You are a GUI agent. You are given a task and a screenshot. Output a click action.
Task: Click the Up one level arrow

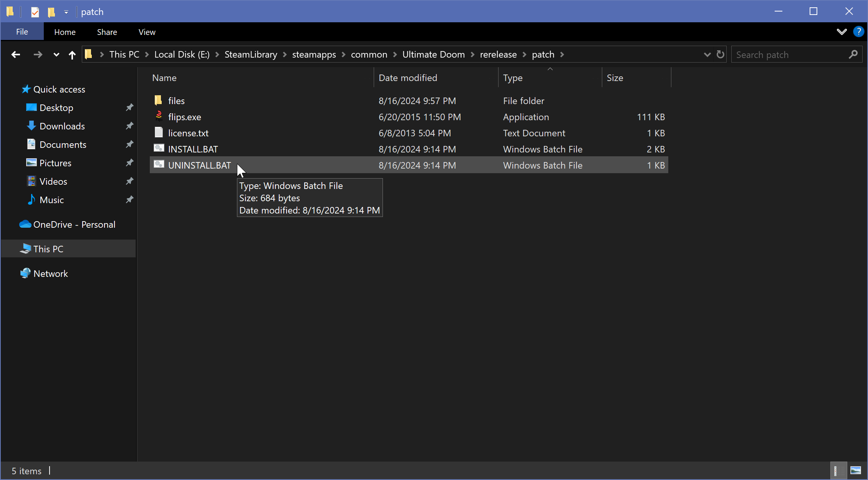pyautogui.click(x=72, y=55)
